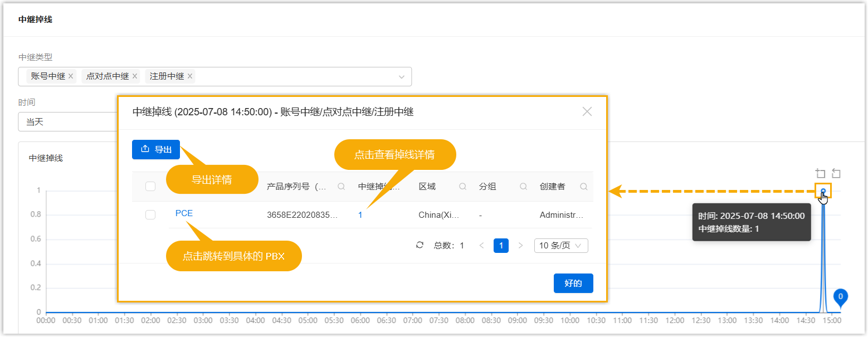
Task: Click search icon in 产品序列号 column
Action: 341,187
